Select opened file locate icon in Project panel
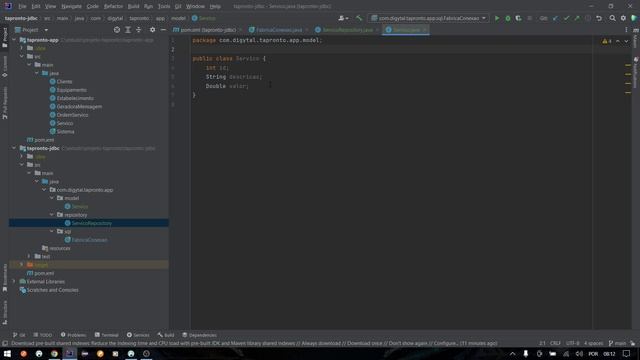Screen dimensions: 640x360 point(117,30)
